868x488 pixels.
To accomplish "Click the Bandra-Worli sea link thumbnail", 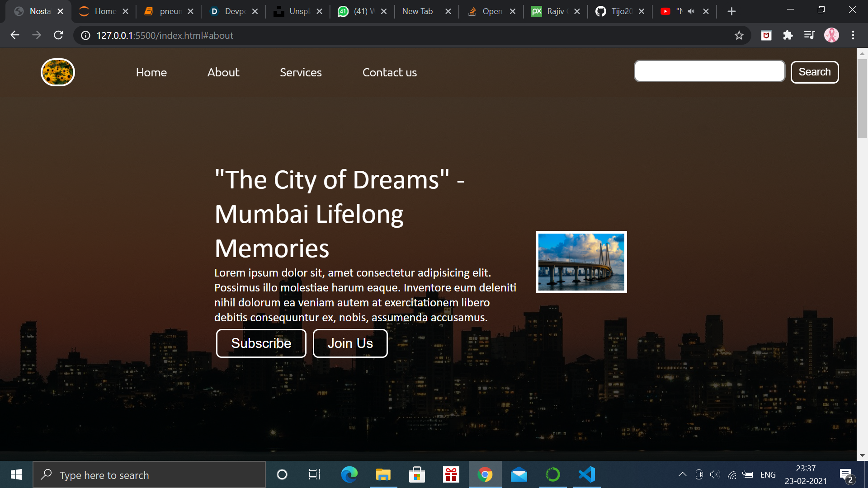I will (581, 262).
